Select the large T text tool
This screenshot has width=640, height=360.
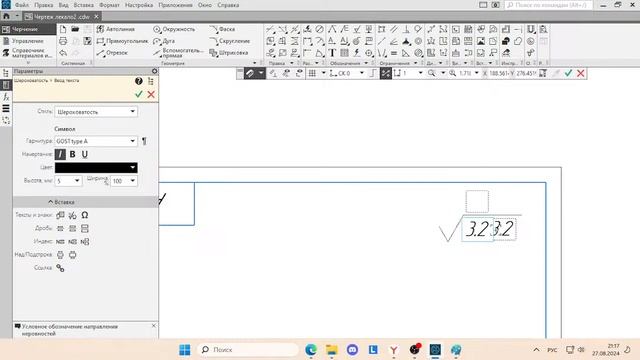332,53
